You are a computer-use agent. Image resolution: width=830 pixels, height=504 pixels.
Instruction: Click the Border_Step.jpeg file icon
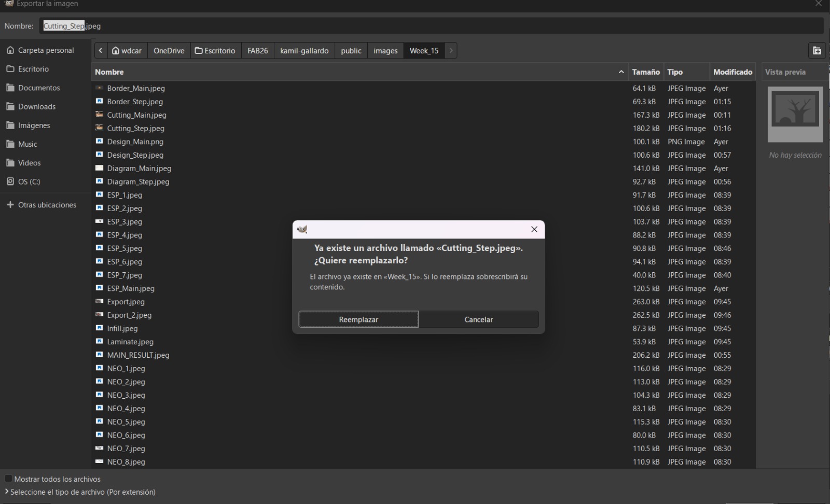(100, 101)
